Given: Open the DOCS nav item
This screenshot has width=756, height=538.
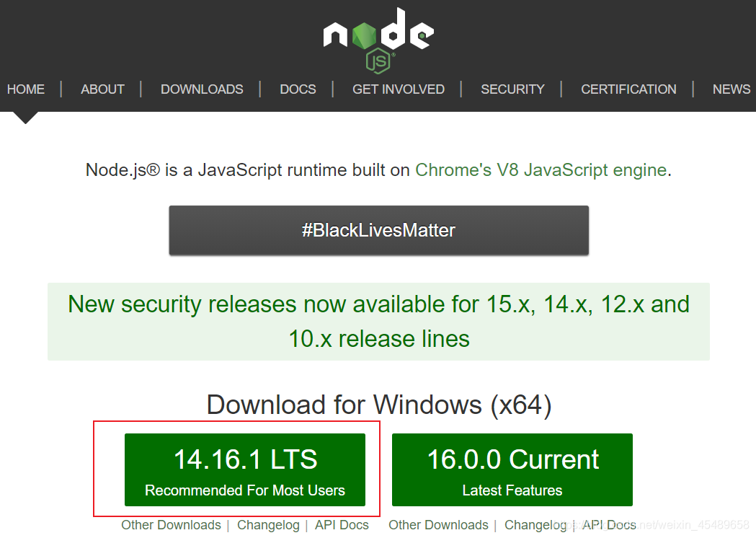Looking at the screenshot, I should [x=298, y=89].
